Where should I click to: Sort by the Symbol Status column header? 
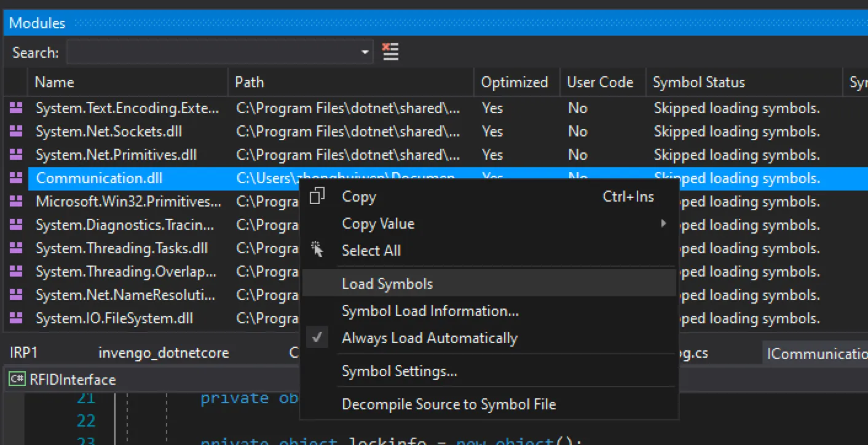tap(698, 82)
